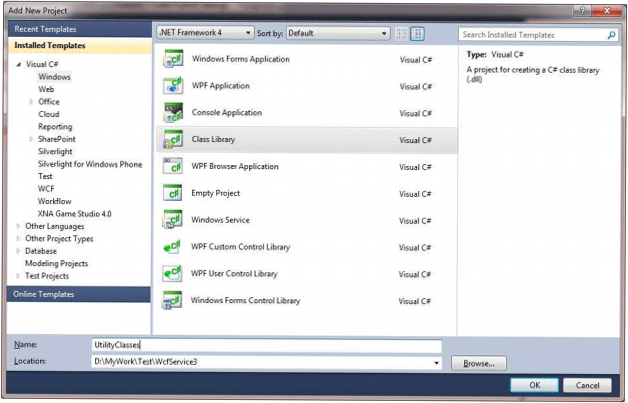Expand the Other Project Types node

pyautogui.click(x=18, y=239)
